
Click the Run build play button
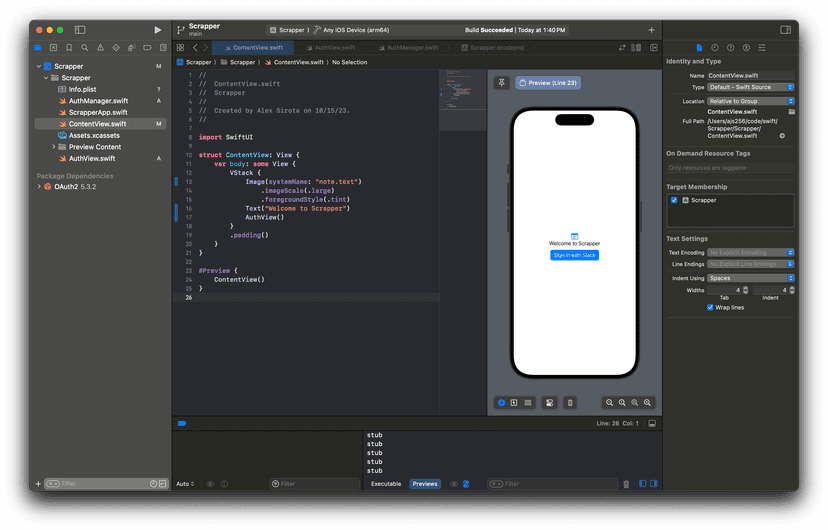157,30
